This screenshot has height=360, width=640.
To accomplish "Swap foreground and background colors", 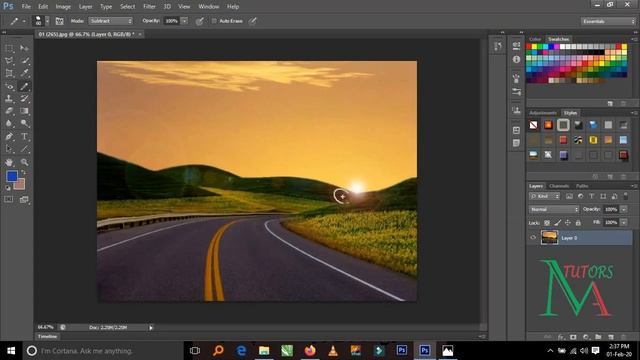I will pos(23,173).
